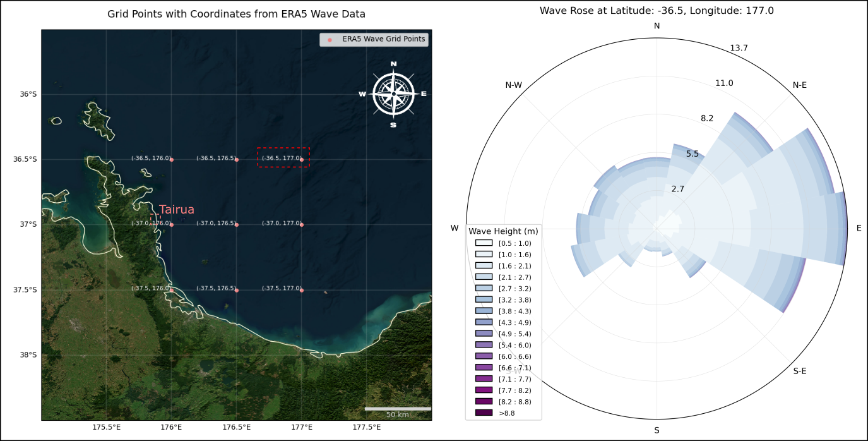868x441 pixels.
Task: Click the N-E direction label on wave rose
Action: (799, 85)
